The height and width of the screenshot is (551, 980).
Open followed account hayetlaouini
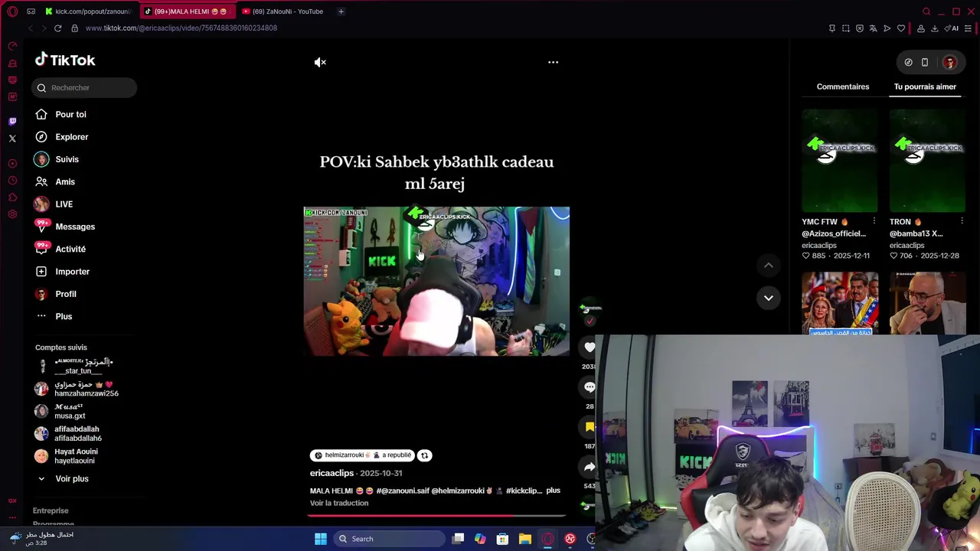74,456
